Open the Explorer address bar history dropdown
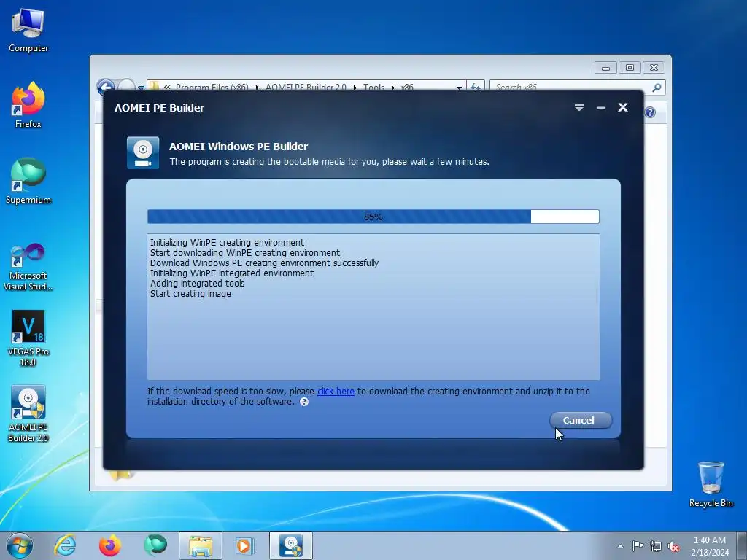Image resolution: width=747 pixels, height=560 pixels. 459,87
